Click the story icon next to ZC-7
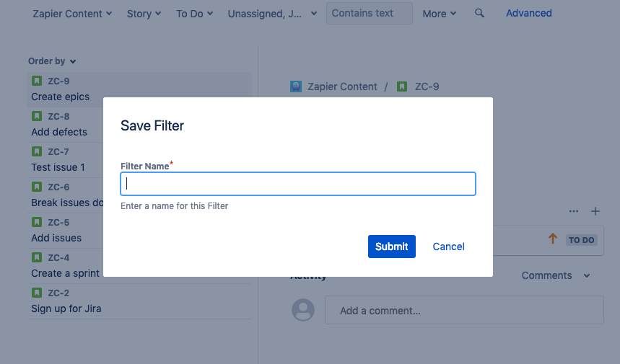Viewport: 620px width, 364px height. [37, 151]
